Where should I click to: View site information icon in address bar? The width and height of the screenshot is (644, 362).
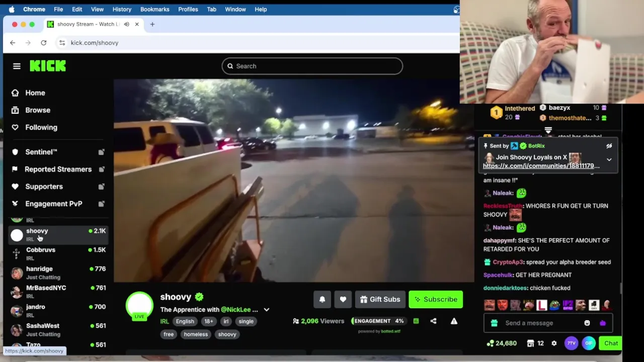click(62, 43)
